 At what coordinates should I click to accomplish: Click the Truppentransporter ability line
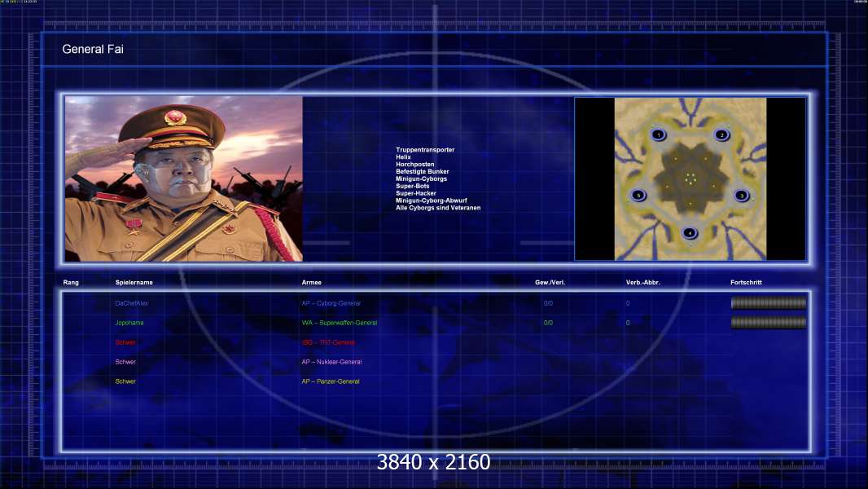[x=425, y=149]
